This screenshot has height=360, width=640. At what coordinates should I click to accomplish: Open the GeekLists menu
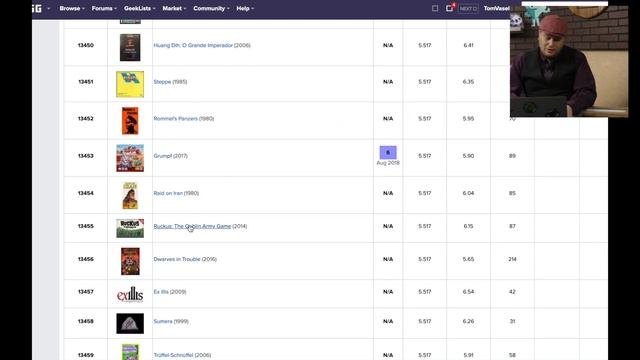[140, 8]
